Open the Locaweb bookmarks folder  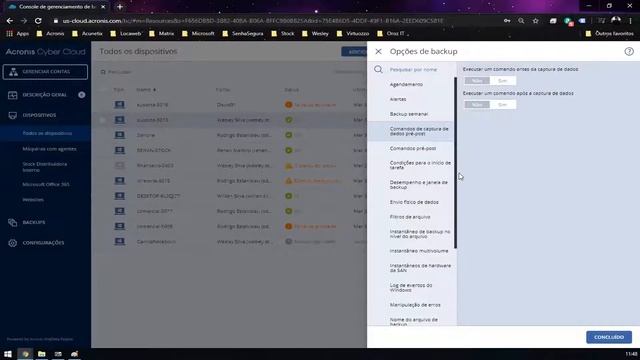(126, 33)
